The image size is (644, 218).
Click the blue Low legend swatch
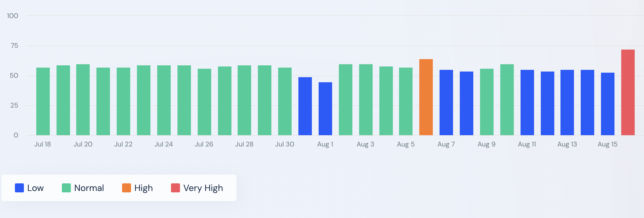(19, 188)
